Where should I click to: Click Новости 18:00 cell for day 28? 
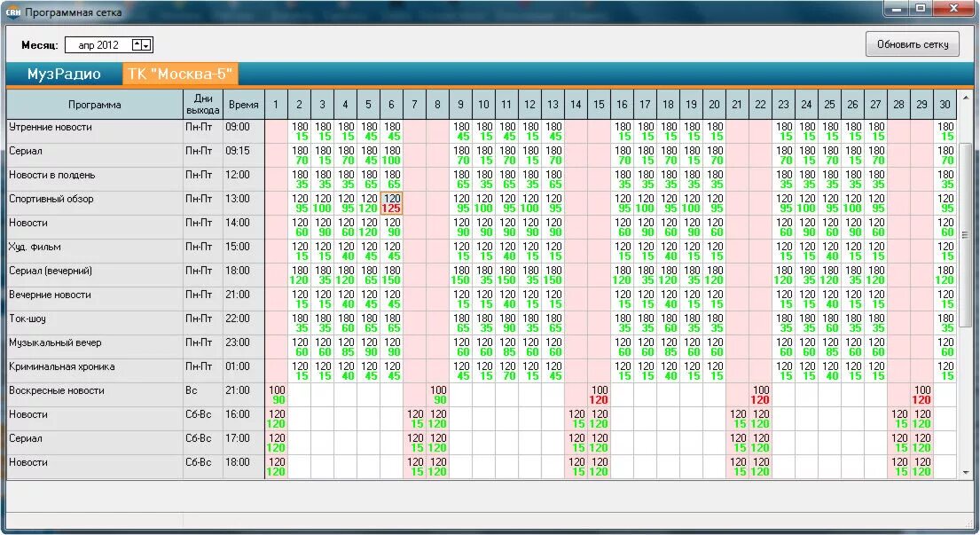[x=898, y=467]
